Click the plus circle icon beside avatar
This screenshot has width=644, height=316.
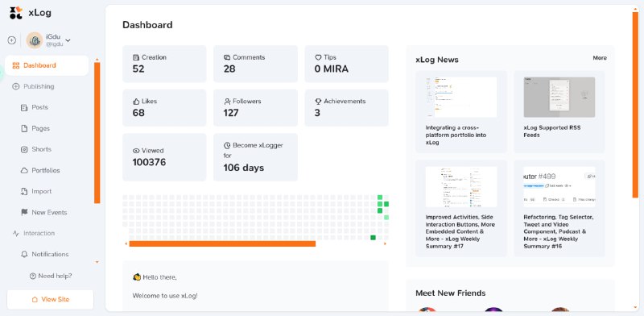(12, 40)
